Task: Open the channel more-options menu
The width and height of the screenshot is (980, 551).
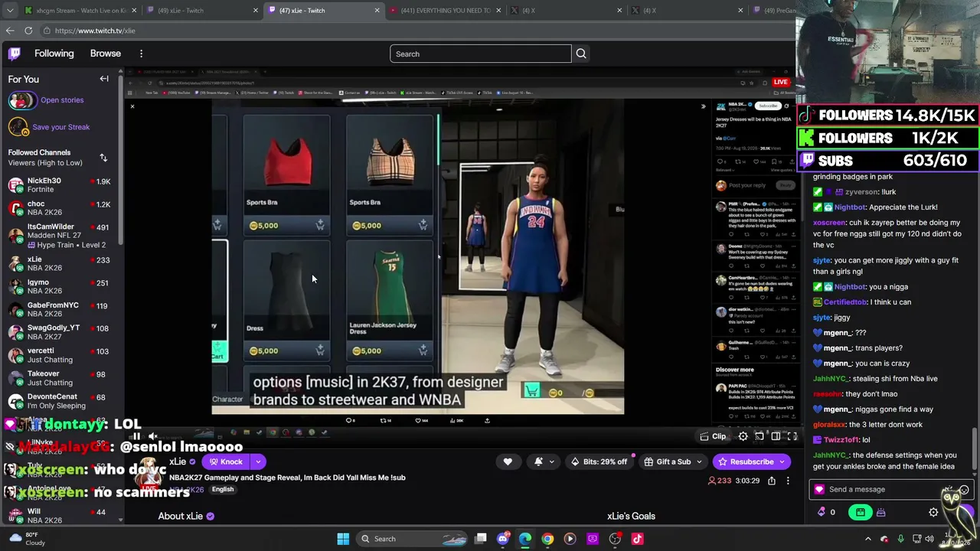Action: tap(788, 481)
